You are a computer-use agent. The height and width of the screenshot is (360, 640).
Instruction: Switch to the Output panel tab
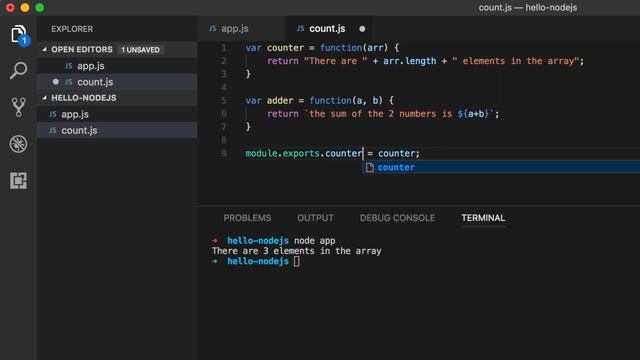point(315,218)
